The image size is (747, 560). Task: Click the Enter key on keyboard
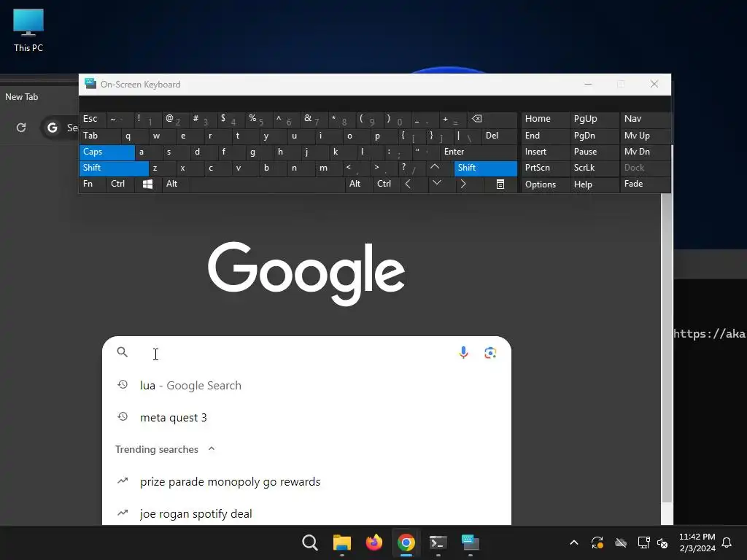[479, 152]
